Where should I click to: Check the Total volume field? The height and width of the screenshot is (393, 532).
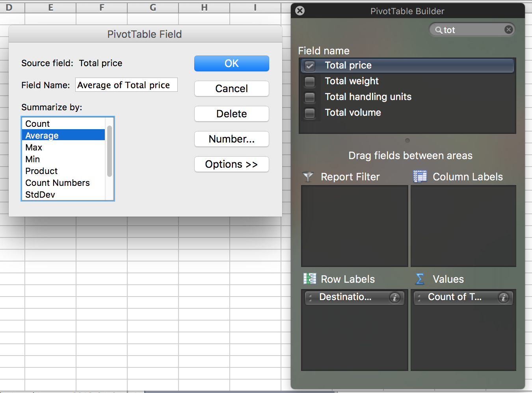(310, 113)
